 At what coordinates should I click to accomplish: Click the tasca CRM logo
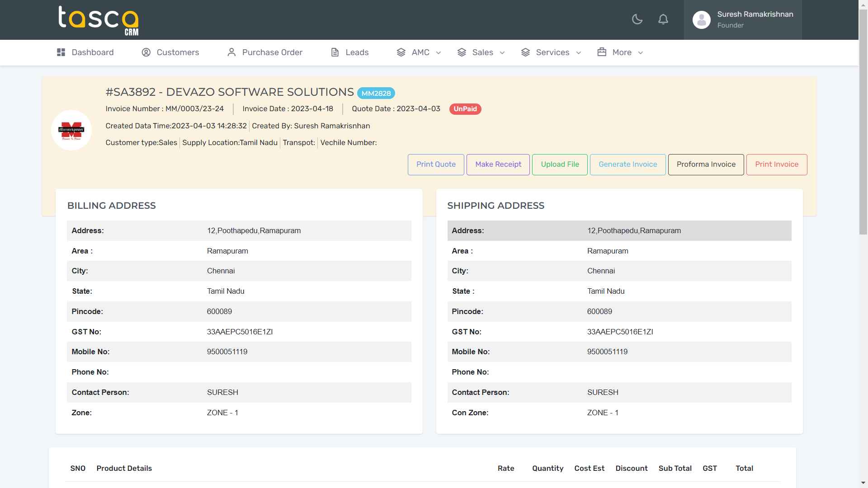click(x=98, y=20)
